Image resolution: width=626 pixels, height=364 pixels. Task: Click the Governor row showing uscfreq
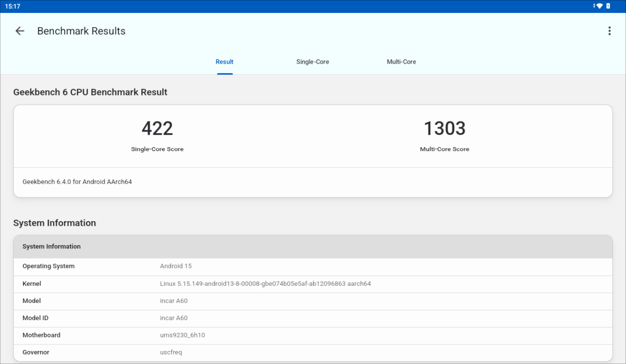click(x=313, y=352)
